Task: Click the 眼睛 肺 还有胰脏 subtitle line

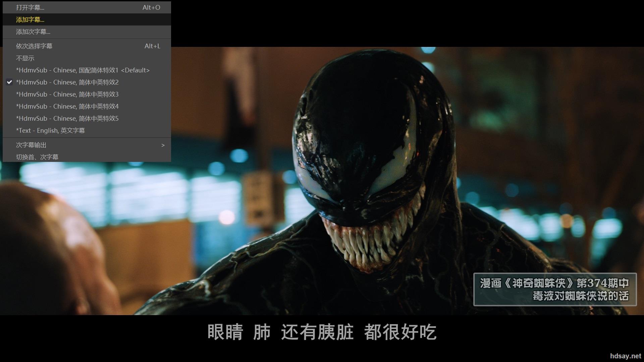Action: pos(322,332)
